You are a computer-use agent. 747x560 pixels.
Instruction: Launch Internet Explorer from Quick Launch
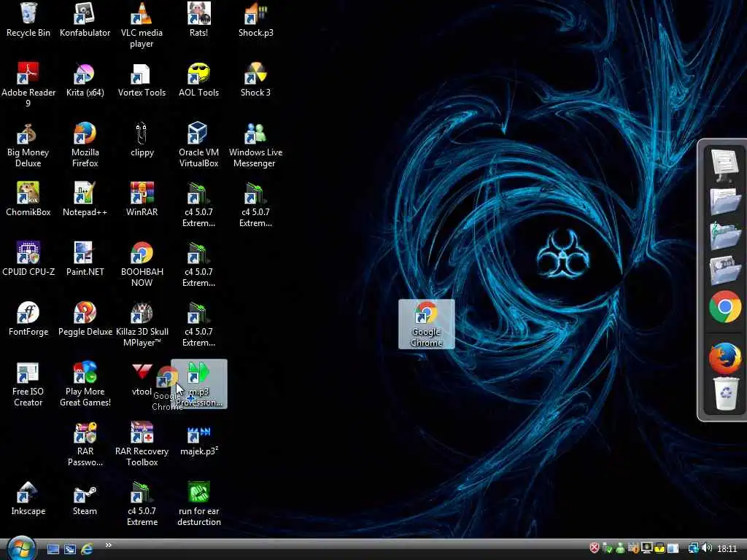(87, 549)
